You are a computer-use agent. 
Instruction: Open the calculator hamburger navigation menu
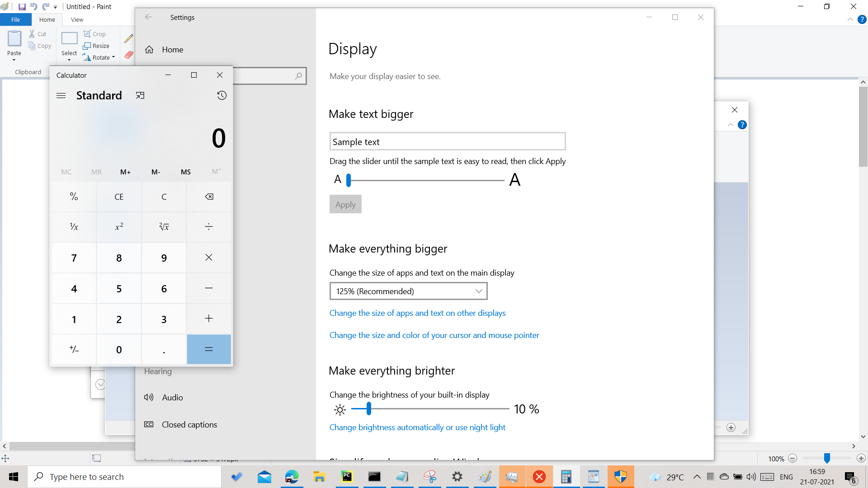[x=61, y=95]
